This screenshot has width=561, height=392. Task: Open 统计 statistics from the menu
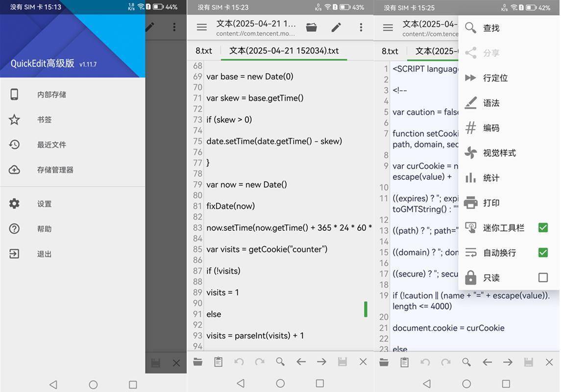[491, 178]
